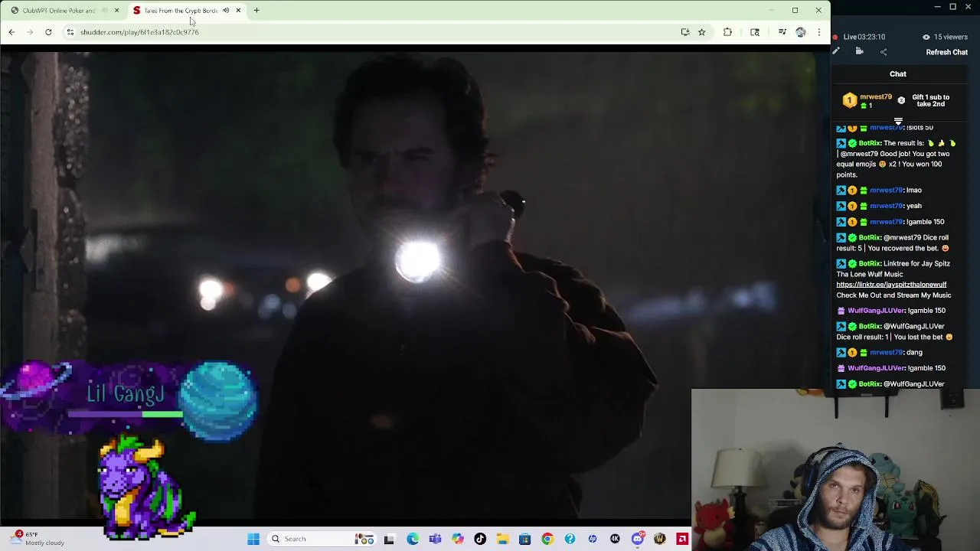Click the 15 viewers eye indicator
The width and height of the screenshot is (980, 551).
pos(945,37)
